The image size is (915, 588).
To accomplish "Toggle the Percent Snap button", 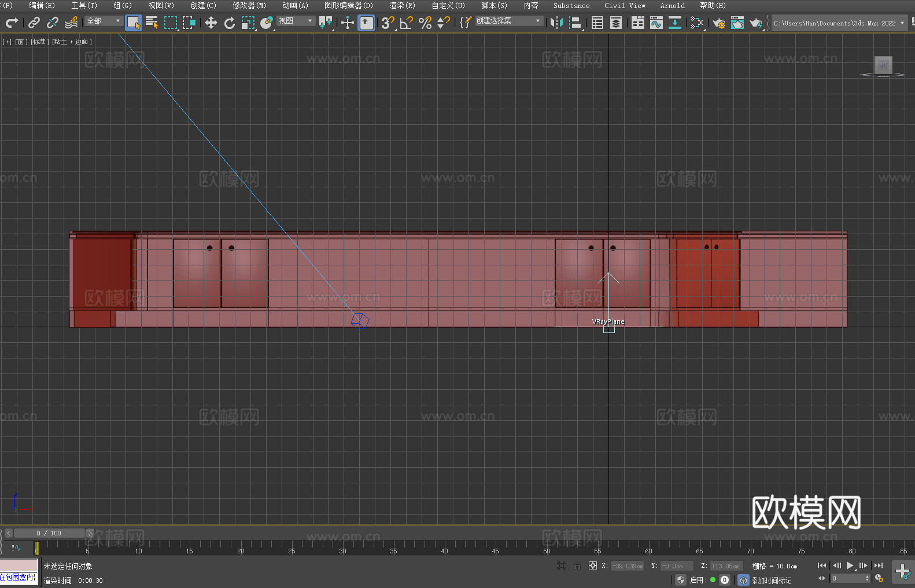I will pyautogui.click(x=425, y=23).
